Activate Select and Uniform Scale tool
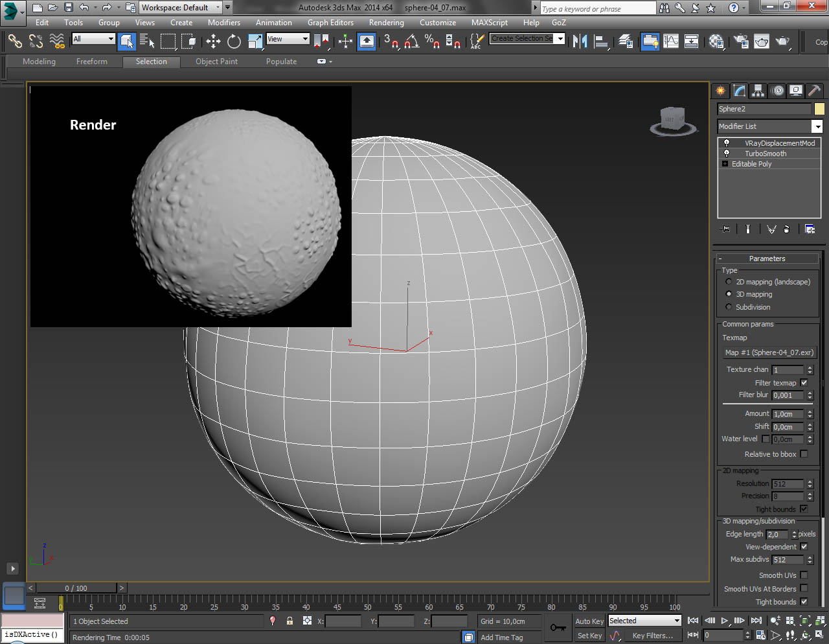The image size is (829, 644). click(255, 41)
